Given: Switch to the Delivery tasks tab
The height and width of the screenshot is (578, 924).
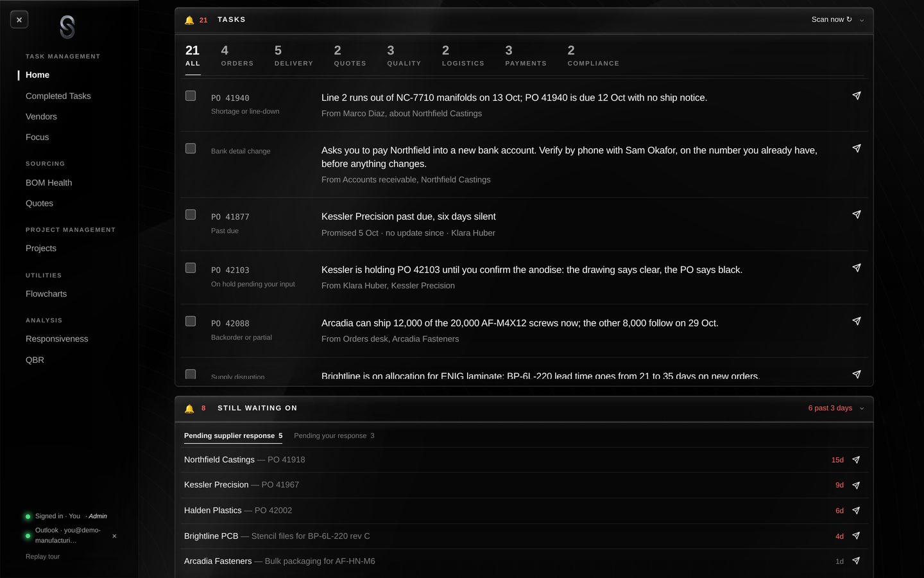Looking at the screenshot, I should click(x=293, y=55).
